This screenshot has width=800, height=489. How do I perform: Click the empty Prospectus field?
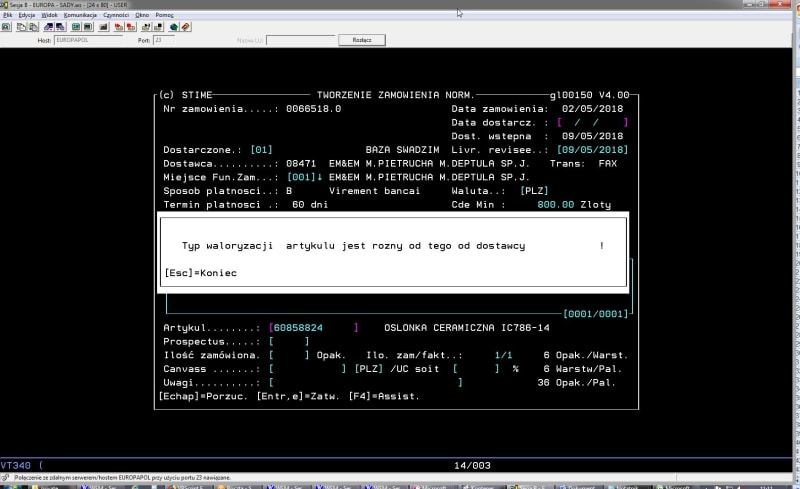pos(289,341)
